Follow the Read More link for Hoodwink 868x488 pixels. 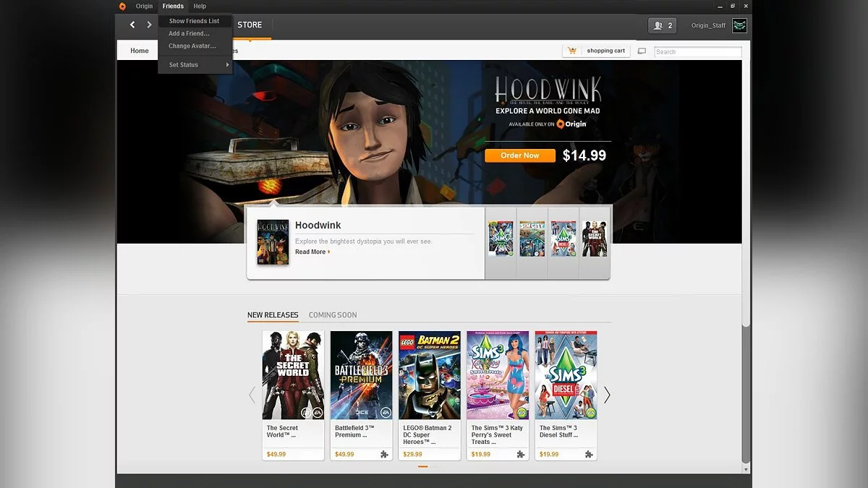click(312, 252)
